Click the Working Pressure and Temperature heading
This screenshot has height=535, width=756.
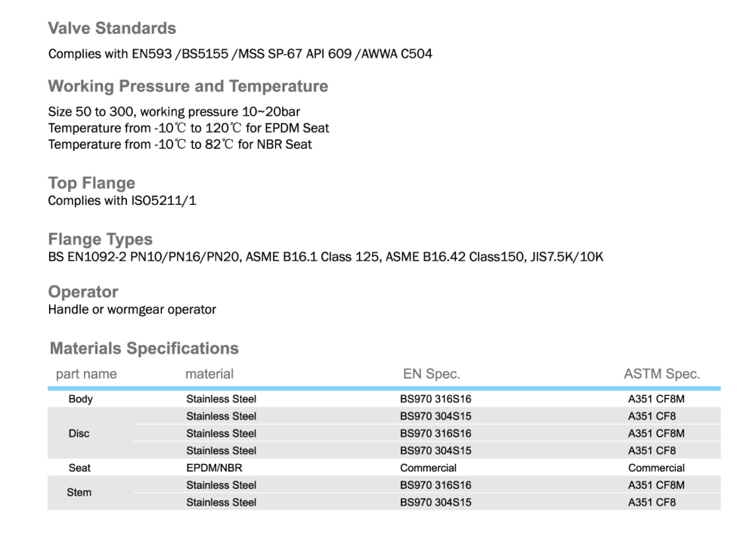click(x=187, y=86)
